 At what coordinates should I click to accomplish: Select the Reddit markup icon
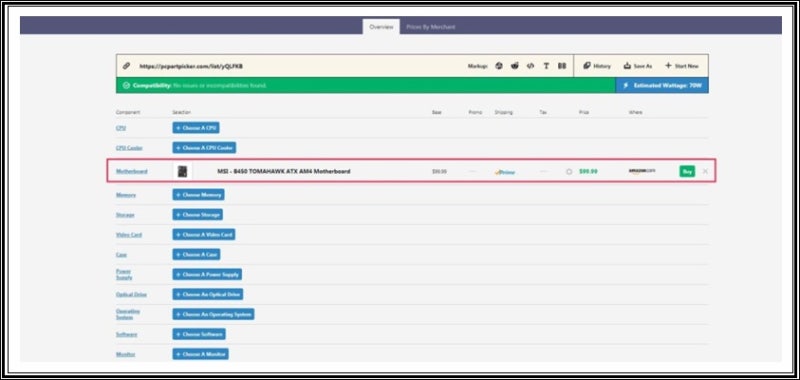tap(515, 66)
